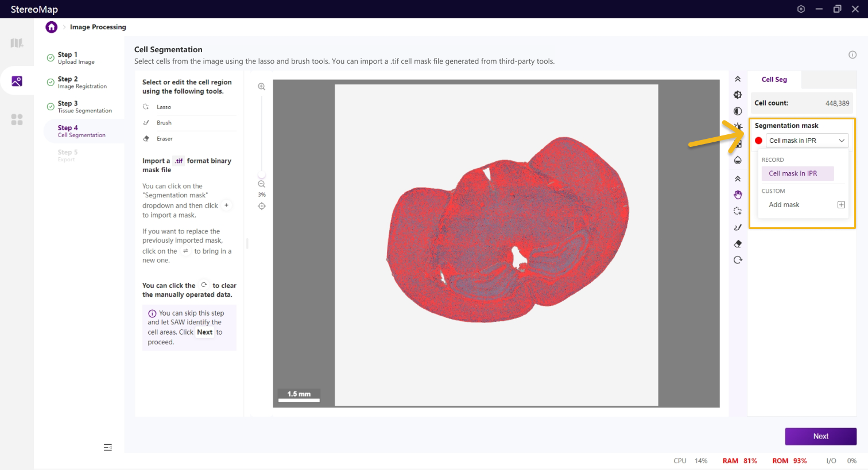Go to the home icon
This screenshot has height=470, width=868.
click(52, 27)
